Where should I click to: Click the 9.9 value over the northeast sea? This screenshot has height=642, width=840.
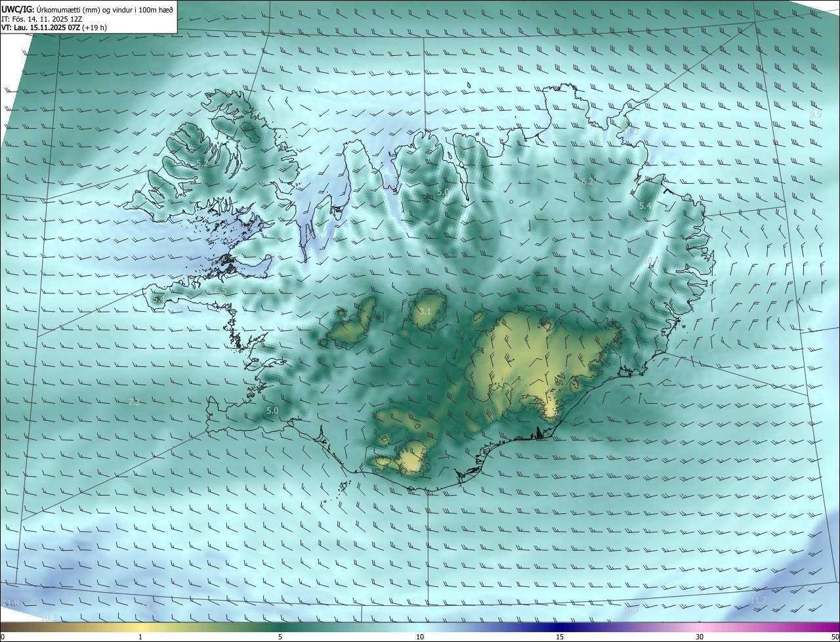(x=816, y=114)
